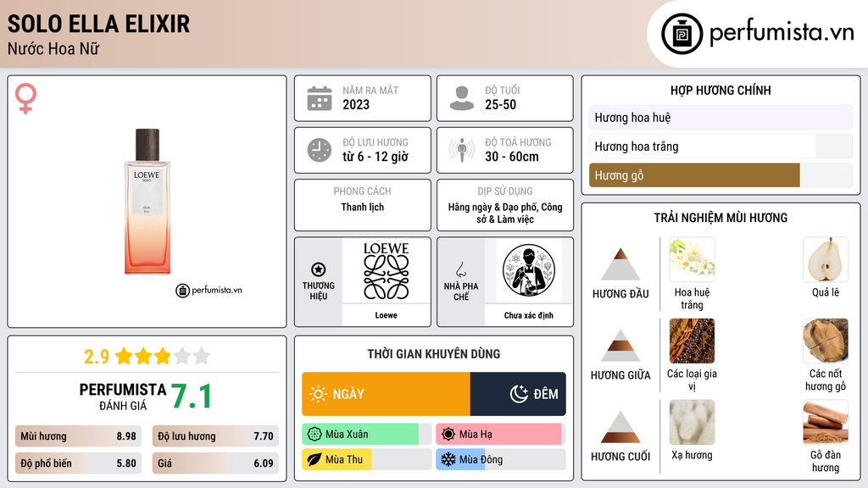This screenshot has height=488, width=868.
Task: Click the occasion text Hằng ngày & Dạo phố
Action: [492, 207]
